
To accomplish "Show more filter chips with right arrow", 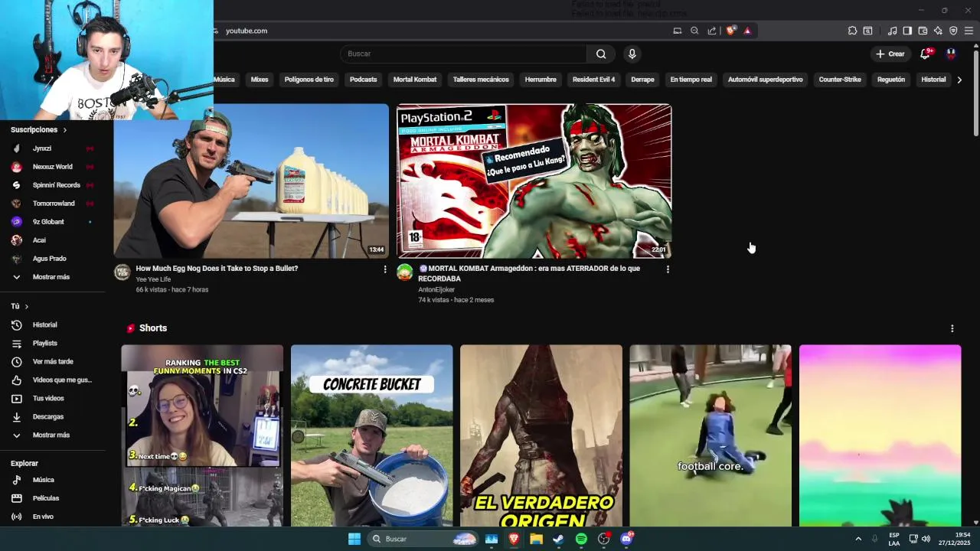I will pyautogui.click(x=959, y=80).
